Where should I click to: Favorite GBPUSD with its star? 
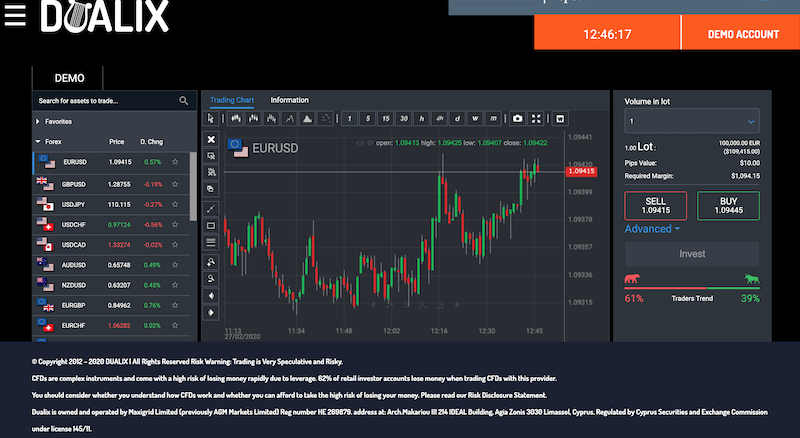175,184
